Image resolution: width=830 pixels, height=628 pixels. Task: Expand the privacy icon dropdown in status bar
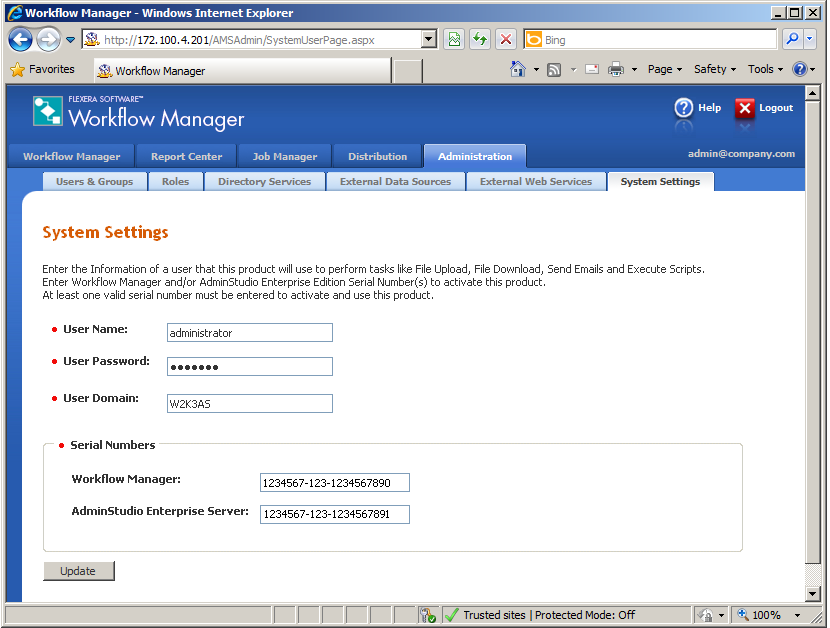point(721,615)
